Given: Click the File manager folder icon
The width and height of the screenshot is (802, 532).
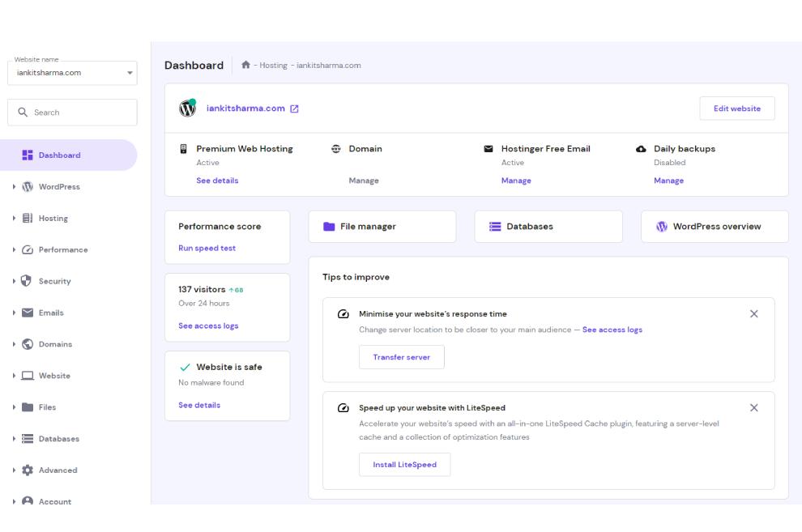Looking at the screenshot, I should (x=329, y=227).
